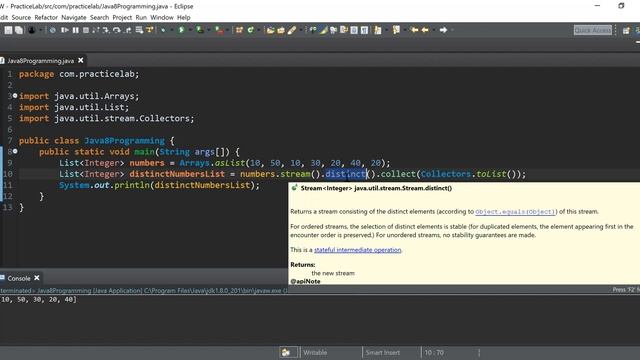This screenshot has height=360, width=640.
Task: Click 'distinctNumbersList' variable on line 10
Action: (177, 174)
